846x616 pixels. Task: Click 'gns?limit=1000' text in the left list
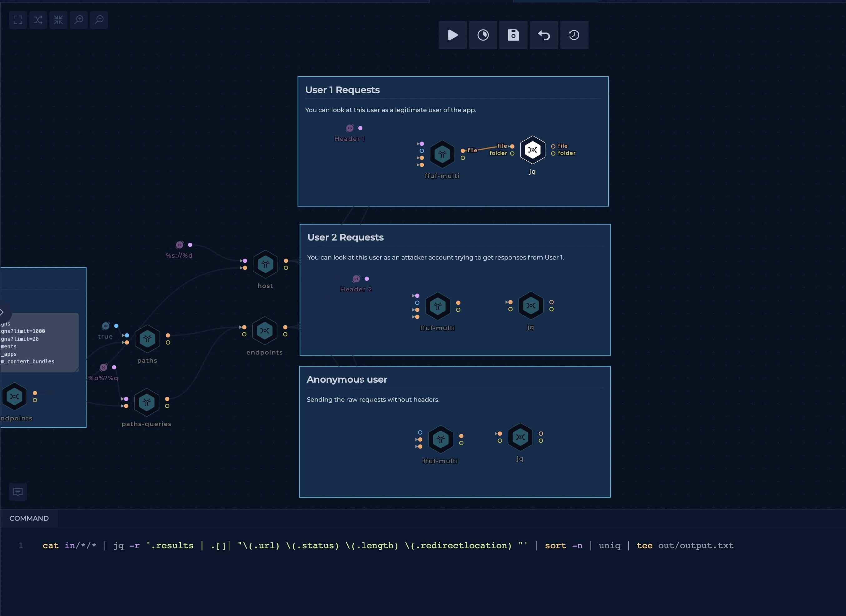click(23, 331)
